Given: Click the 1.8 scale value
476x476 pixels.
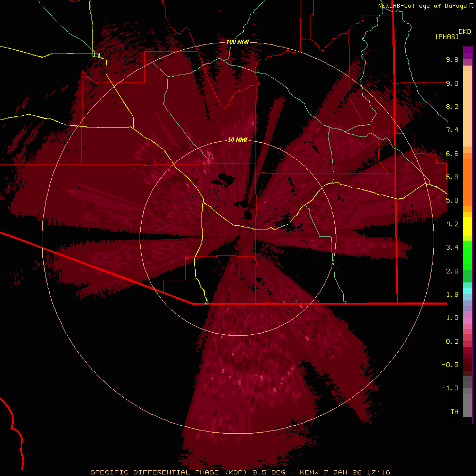Looking at the screenshot, I should click(452, 295).
